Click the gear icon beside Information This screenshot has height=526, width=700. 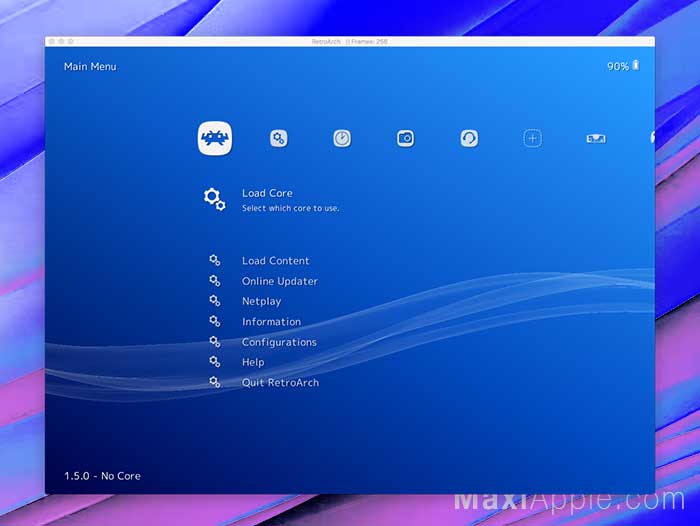[x=215, y=321]
